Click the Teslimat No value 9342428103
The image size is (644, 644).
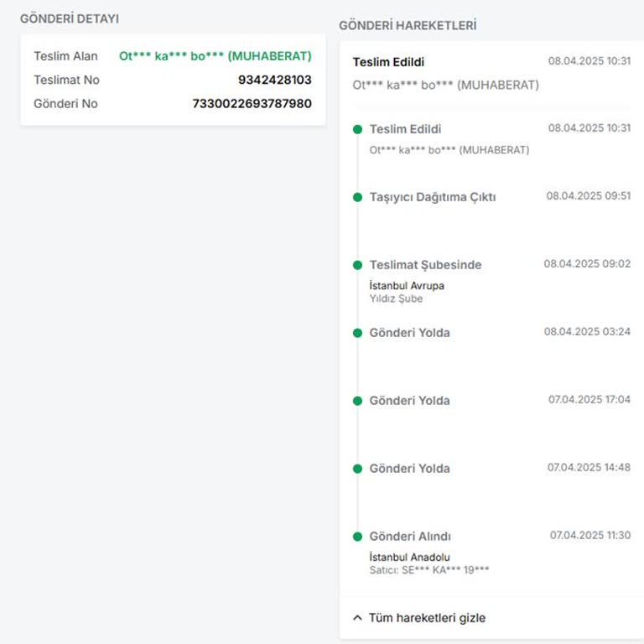point(274,80)
